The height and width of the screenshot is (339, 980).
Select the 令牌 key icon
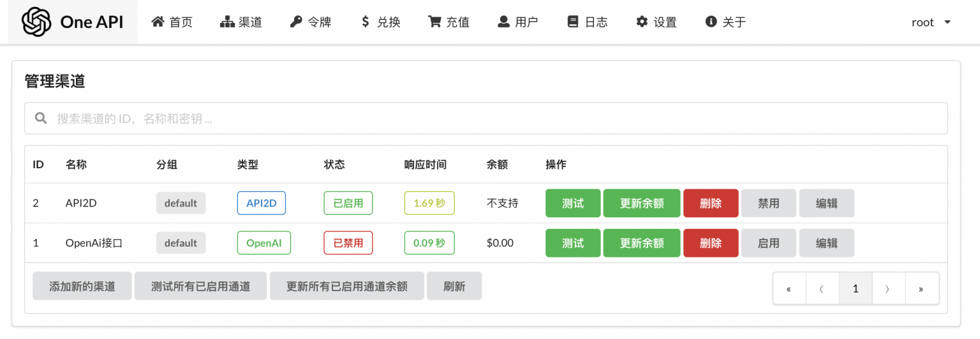click(296, 22)
